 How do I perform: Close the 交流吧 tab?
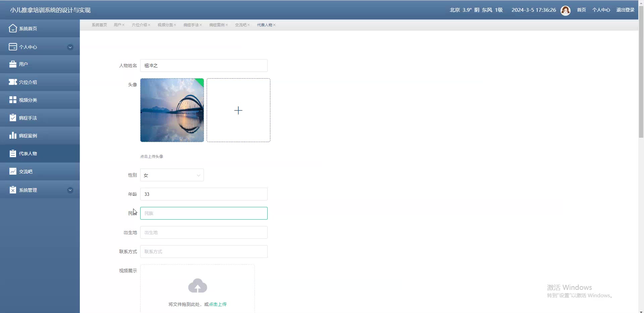[x=249, y=25]
